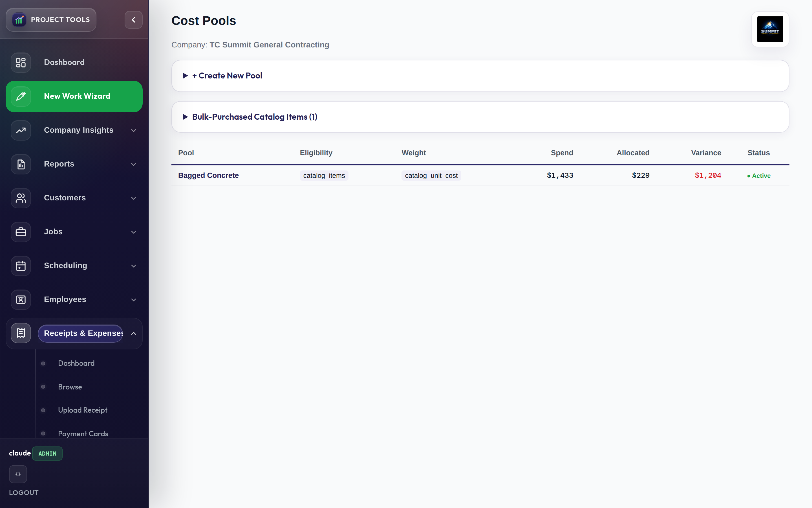This screenshot has width=812, height=508.
Task: Open the Upload Receipt submenu item
Action: point(83,410)
